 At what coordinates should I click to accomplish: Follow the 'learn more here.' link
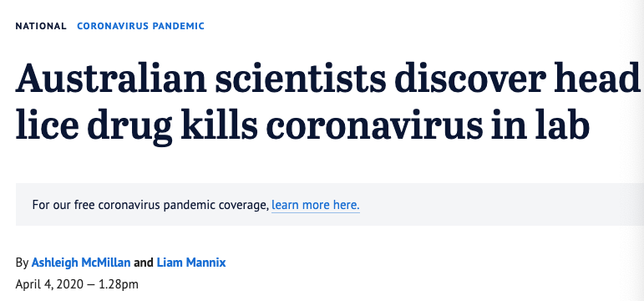coord(316,204)
